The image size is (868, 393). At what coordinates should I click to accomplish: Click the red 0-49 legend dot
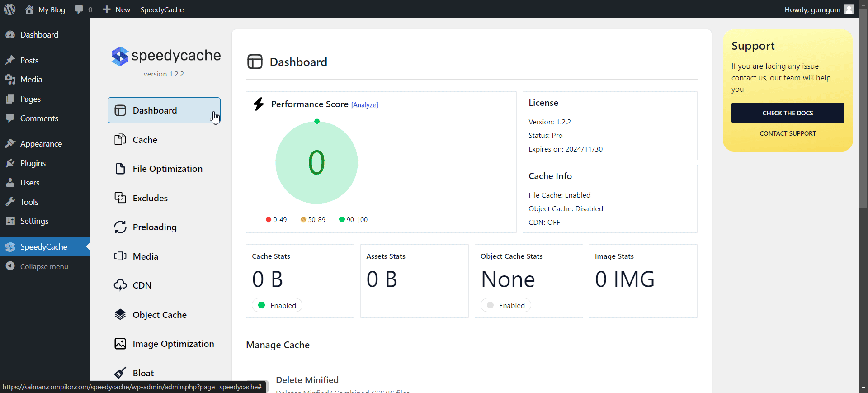click(x=269, y=219)
